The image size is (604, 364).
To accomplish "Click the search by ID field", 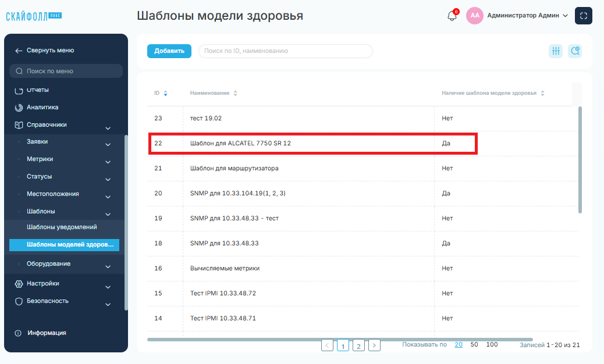I will (286, 51).
